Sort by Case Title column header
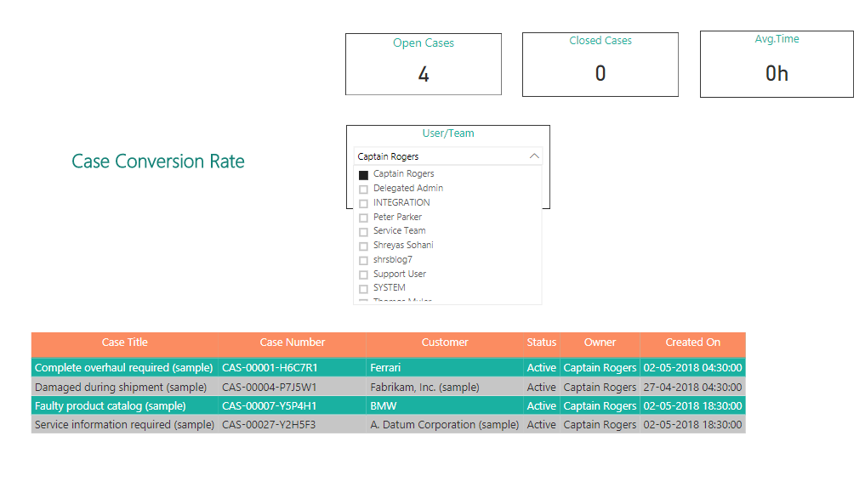The image size is (865, 504). [125, 343]
